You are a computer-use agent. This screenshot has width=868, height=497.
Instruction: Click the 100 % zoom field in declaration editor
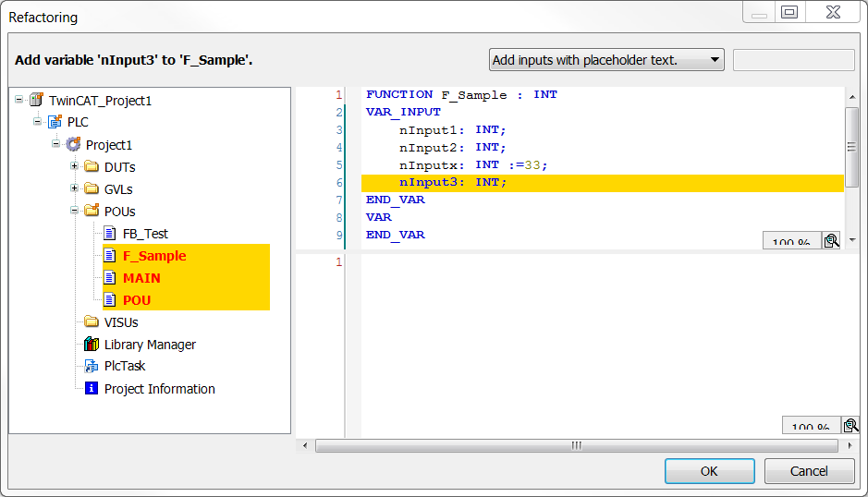pos(791,241)
